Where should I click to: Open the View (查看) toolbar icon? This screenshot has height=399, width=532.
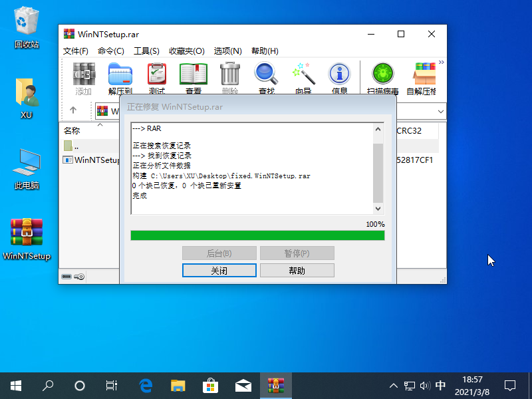194,78
